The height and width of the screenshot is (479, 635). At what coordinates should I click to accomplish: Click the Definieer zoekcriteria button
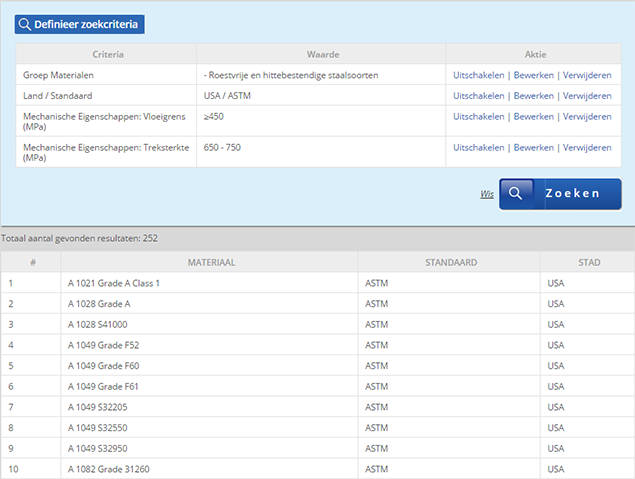80,24
